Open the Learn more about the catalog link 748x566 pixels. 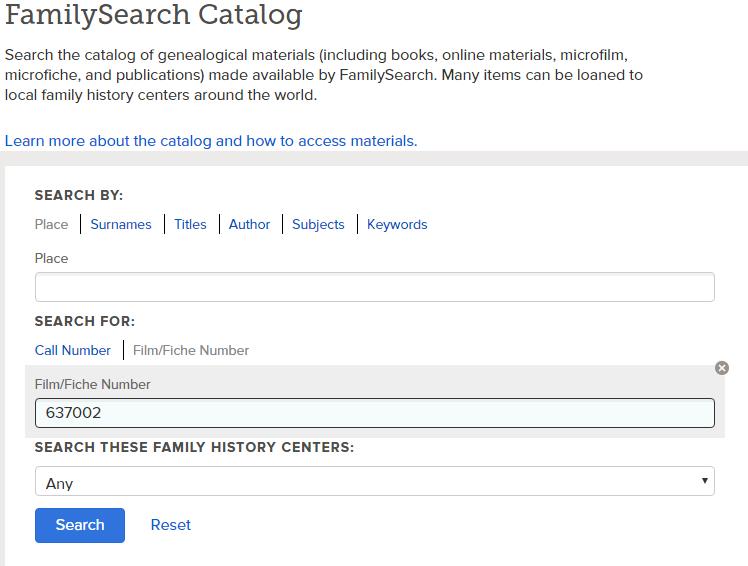[211, 141]
